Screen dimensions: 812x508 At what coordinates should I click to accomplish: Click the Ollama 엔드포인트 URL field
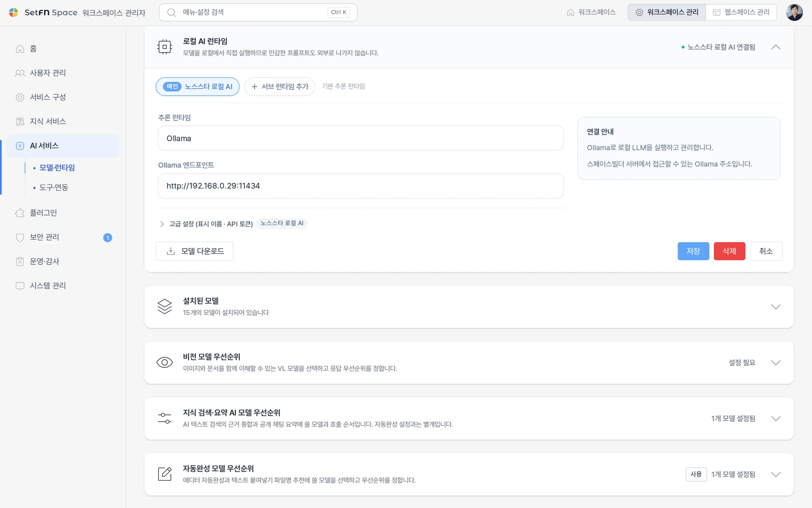click(x=360, y=186)
